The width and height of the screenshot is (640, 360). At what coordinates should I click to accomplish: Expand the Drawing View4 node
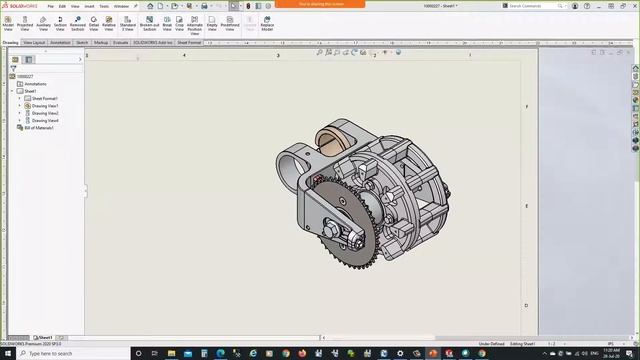19,120
